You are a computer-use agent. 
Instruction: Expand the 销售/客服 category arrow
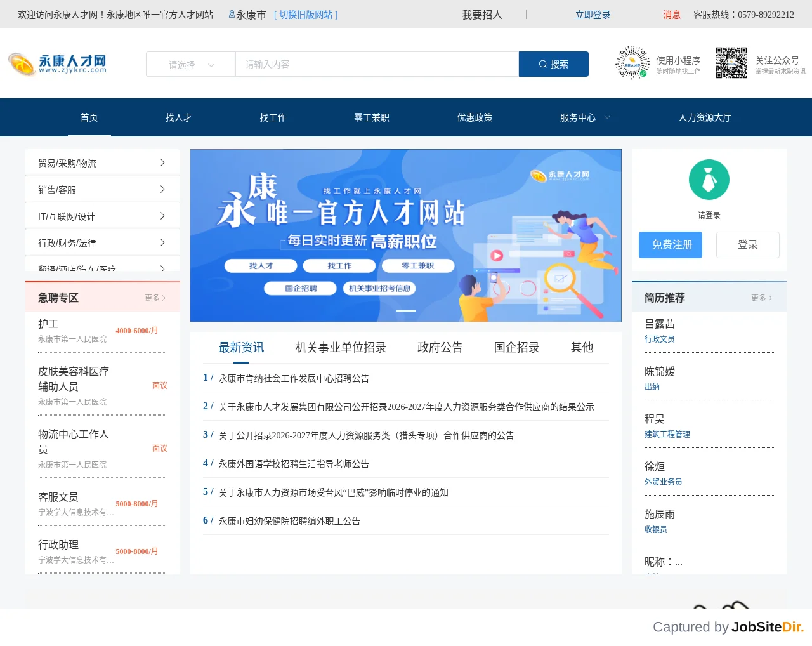(x=162, y=190)
